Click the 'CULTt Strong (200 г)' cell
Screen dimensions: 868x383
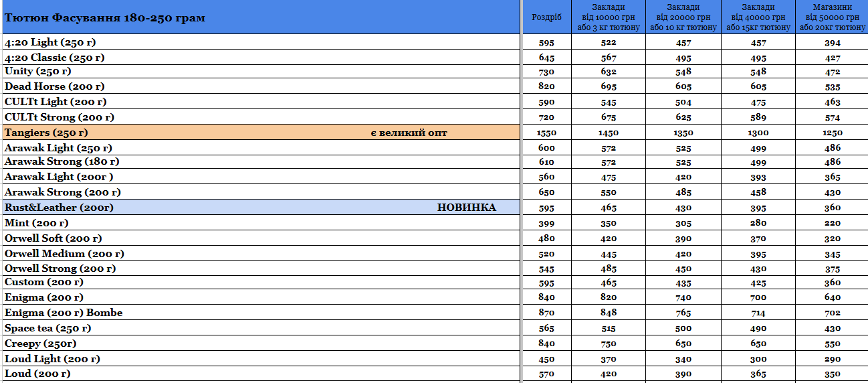tap(260, 117)
